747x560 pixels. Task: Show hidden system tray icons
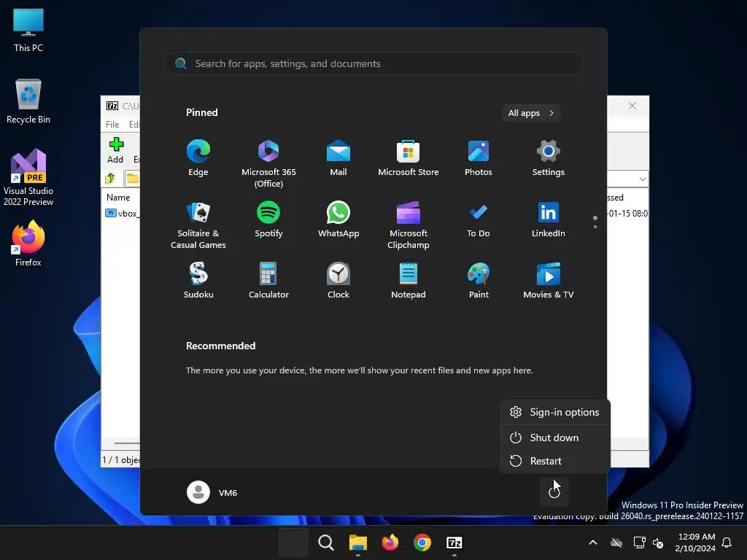pos(592,542)
